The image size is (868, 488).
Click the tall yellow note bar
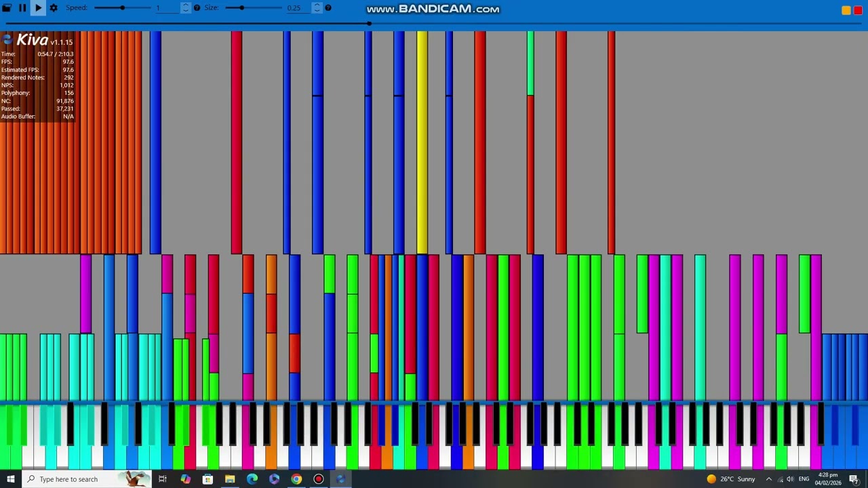422,142
